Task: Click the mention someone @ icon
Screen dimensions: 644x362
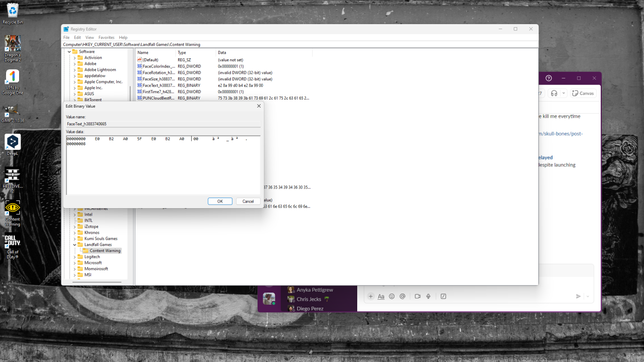Action: click(x=403, y=297)
